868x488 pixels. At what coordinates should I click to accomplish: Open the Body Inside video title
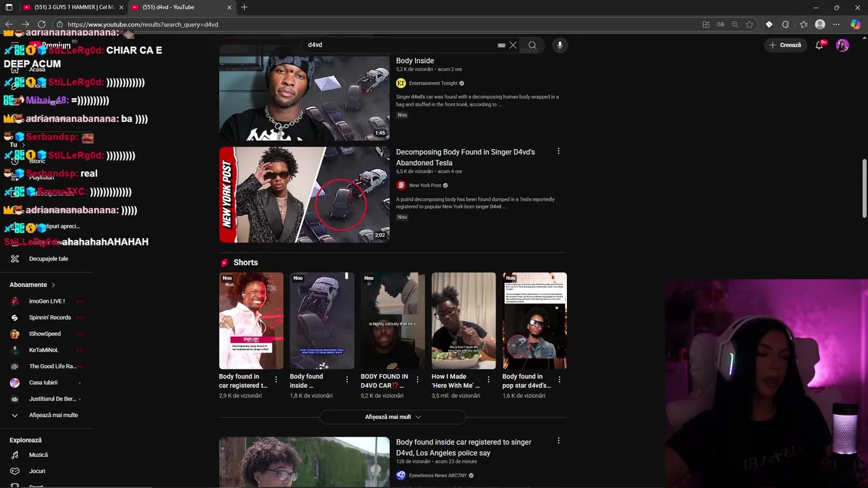pos(415,61)
